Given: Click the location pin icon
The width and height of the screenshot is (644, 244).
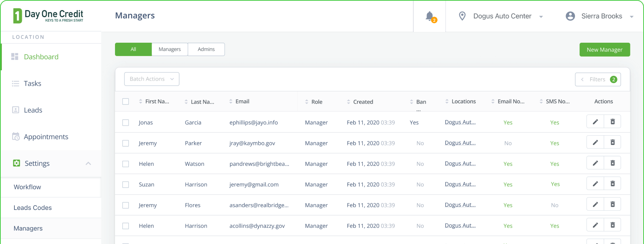Looking at the screenshot, I should pos(462,16).
